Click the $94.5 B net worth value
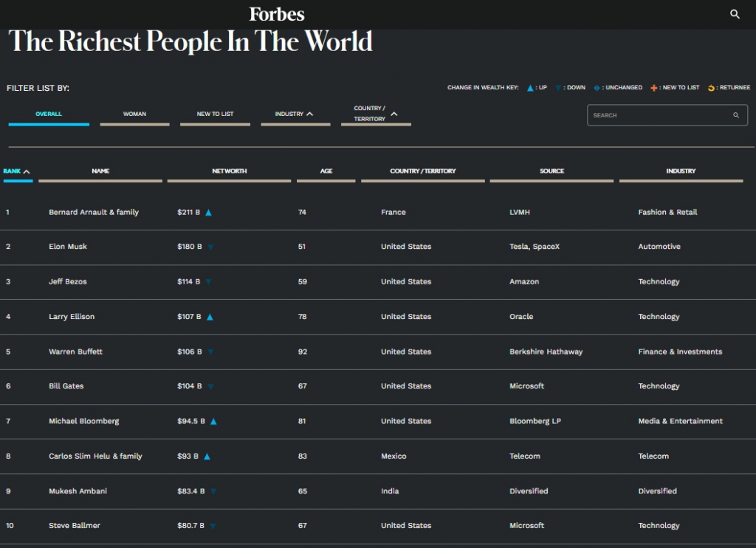 click(x=191, y=421)
